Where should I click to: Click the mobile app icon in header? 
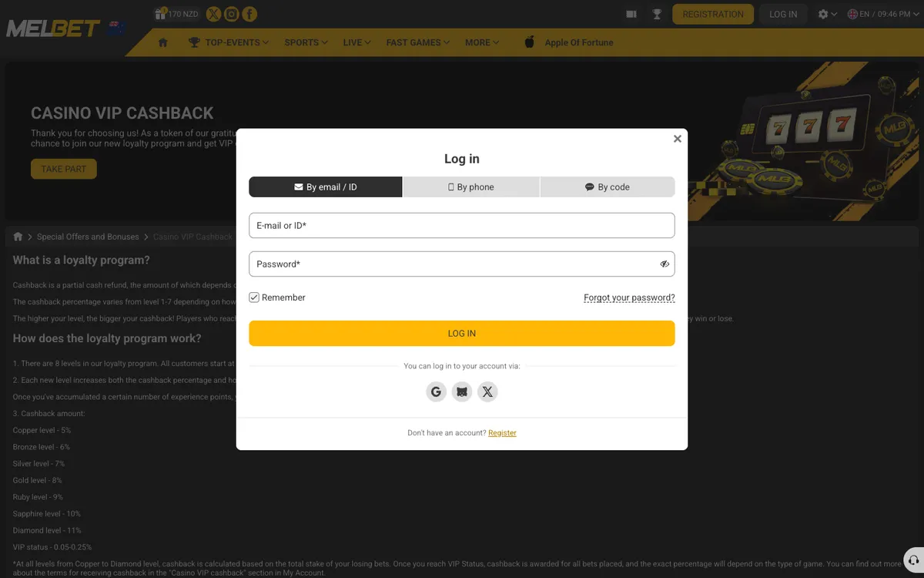[x=631, y=14]
